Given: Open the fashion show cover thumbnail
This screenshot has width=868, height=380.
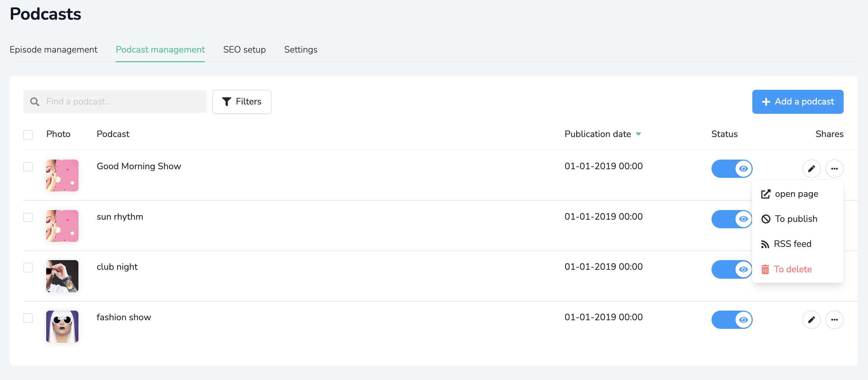Looking at the screenshot, I should tap(62, 327).
